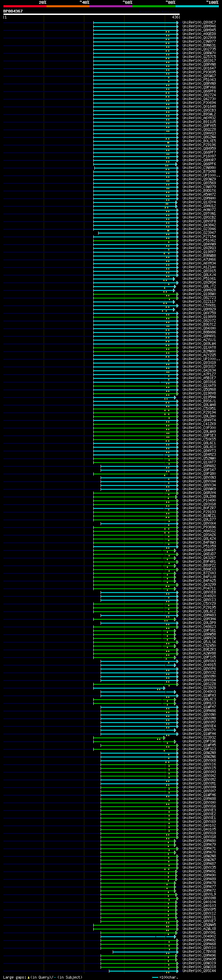Select the UniRef100_O82724 subject label
Image resolution: width=222 pixels, height=980 pixels.
click(199, 95)
